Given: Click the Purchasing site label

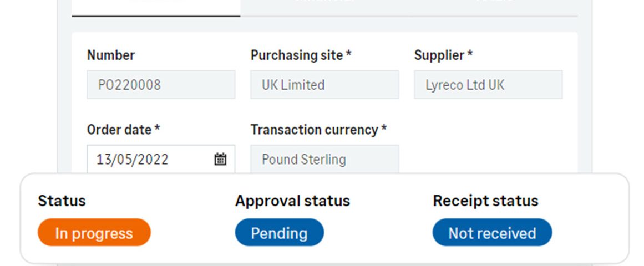Looking at the screenshot, I should tap(301, 55).
